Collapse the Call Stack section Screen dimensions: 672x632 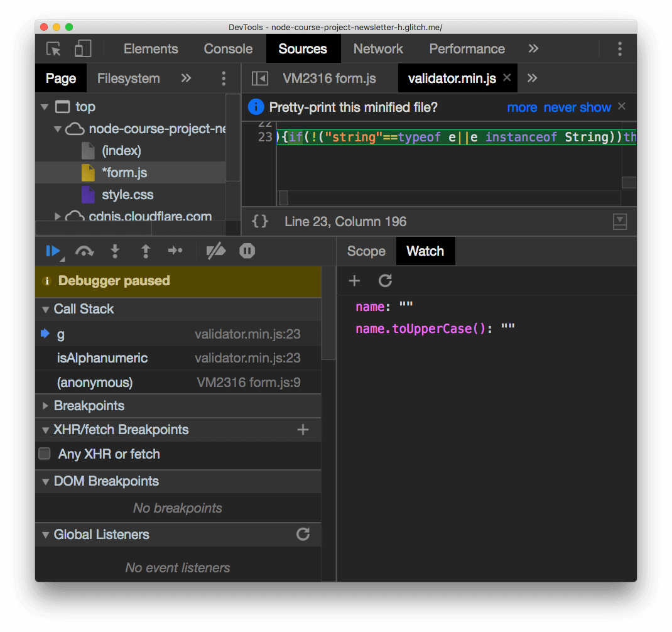(45, 310)
